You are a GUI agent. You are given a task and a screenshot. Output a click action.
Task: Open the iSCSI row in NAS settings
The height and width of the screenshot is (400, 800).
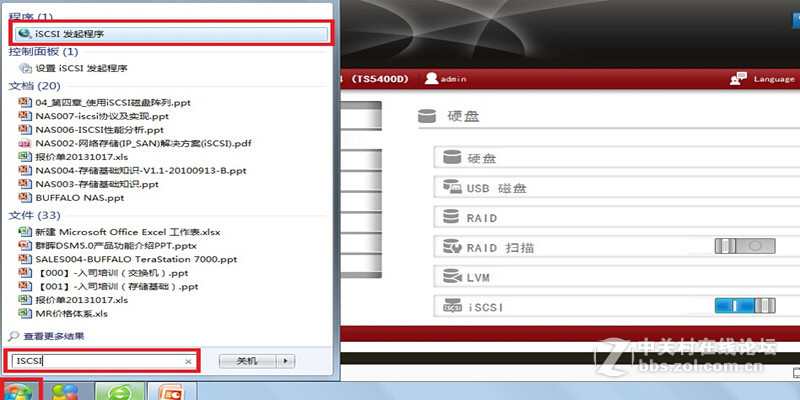click(x=616, y=307)
